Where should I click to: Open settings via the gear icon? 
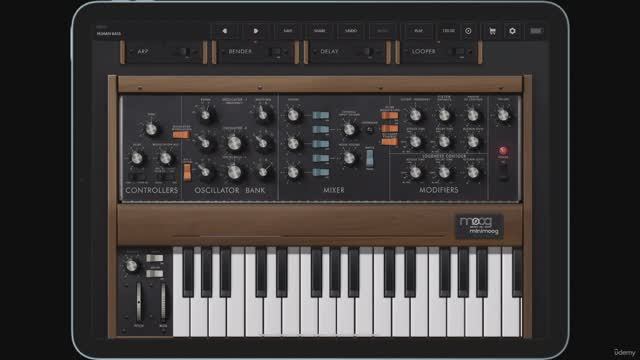(512, 31)
